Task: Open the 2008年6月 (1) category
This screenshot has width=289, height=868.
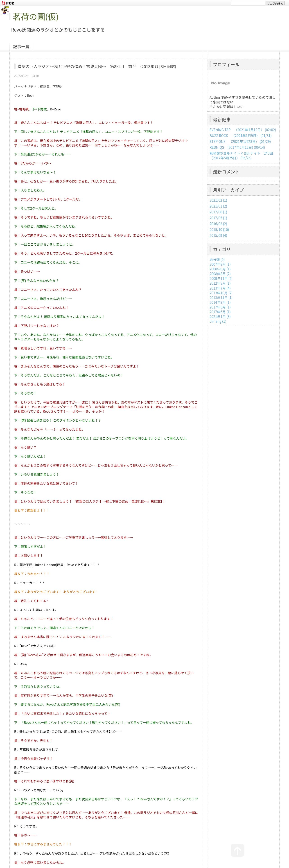Action: 220,269
